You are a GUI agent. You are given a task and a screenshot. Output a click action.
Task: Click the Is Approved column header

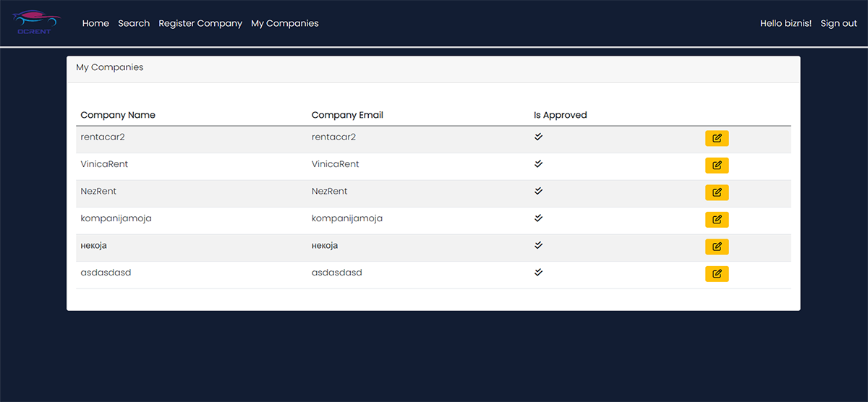click(x=560, y=115)
